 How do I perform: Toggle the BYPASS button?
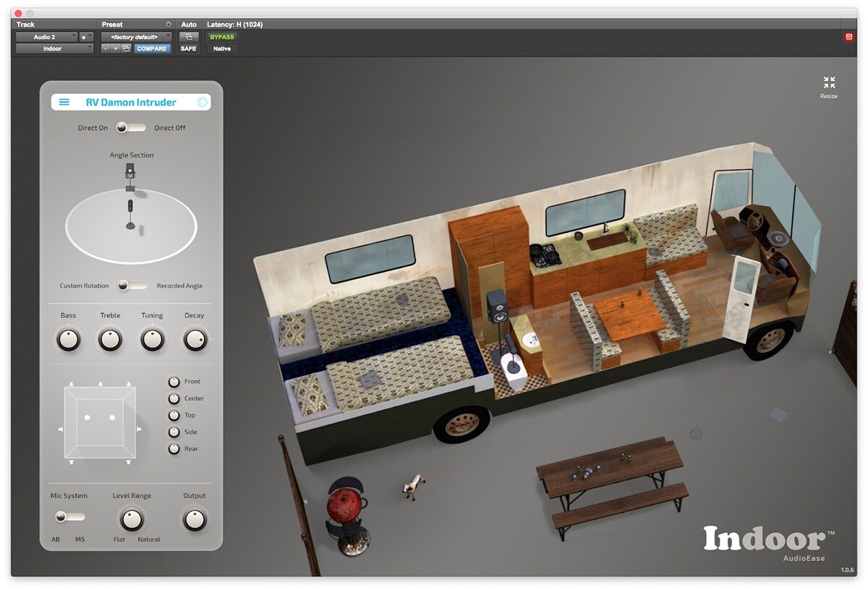click(x=222, y=37)
